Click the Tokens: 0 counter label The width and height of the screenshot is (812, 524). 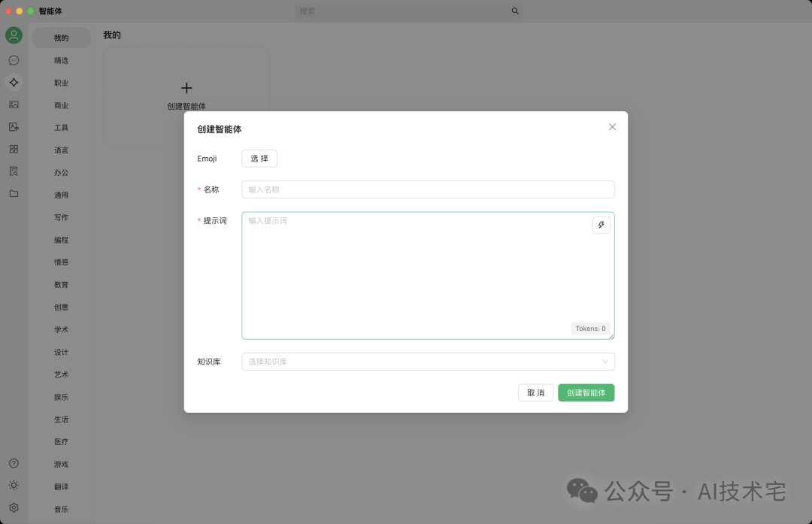[x=590, y=329]
